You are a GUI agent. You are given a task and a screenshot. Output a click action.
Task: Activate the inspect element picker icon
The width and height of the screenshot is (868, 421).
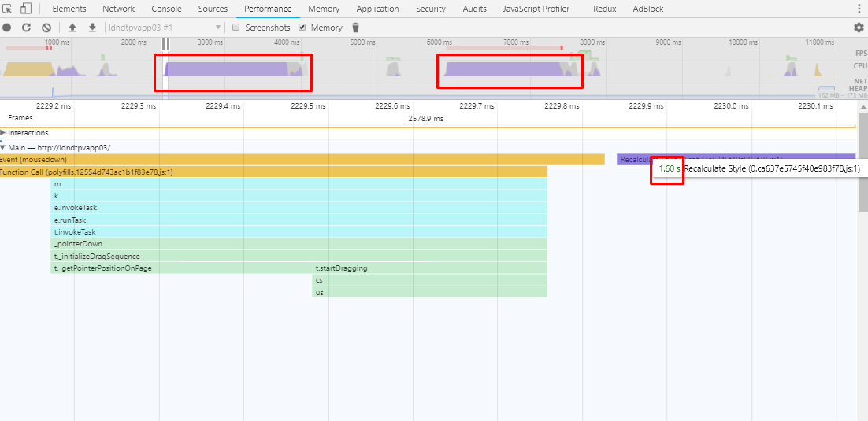(x=7, y=9)
